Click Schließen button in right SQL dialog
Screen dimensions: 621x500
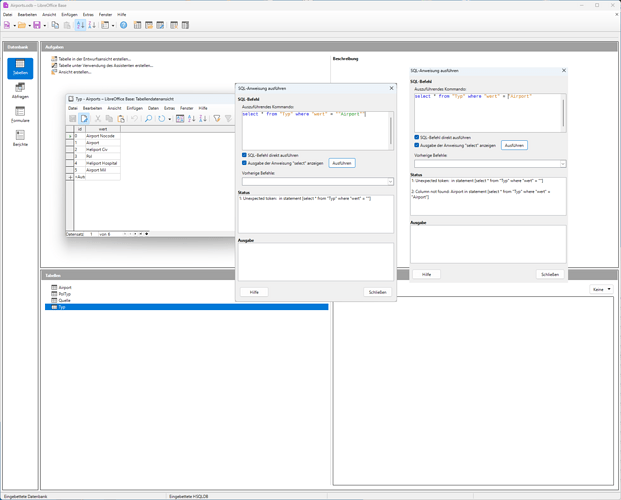(x=549, y=274)
